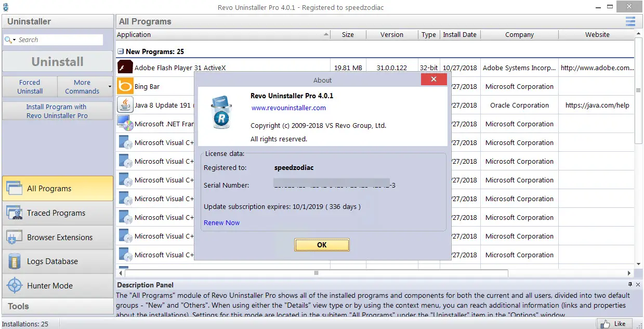Image resolution: width=644 pixels, height=329 pixels.
Task: Pin the Description Panel
Action: pyautogui.click(x=630, y=285)
